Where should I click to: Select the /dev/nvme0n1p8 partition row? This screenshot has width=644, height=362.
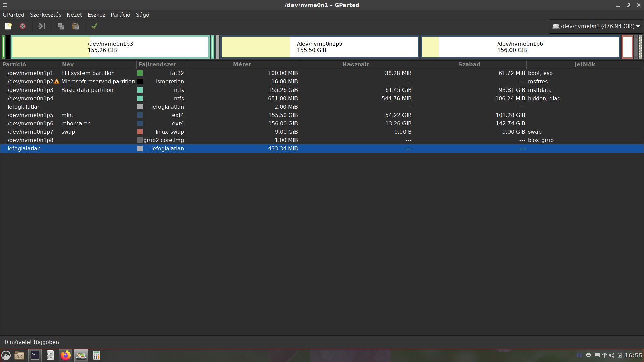click(x=322, y=140)
